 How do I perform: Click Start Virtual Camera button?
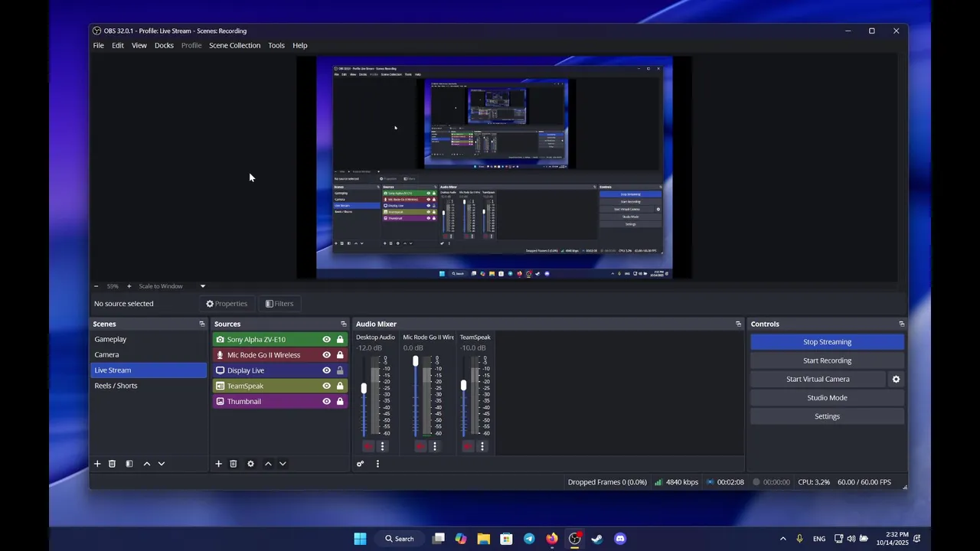(818, 379)
